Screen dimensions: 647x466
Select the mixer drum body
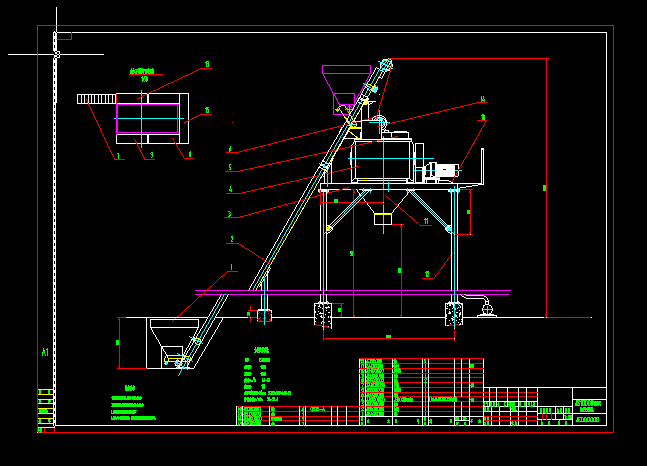(x=382, y=161)
